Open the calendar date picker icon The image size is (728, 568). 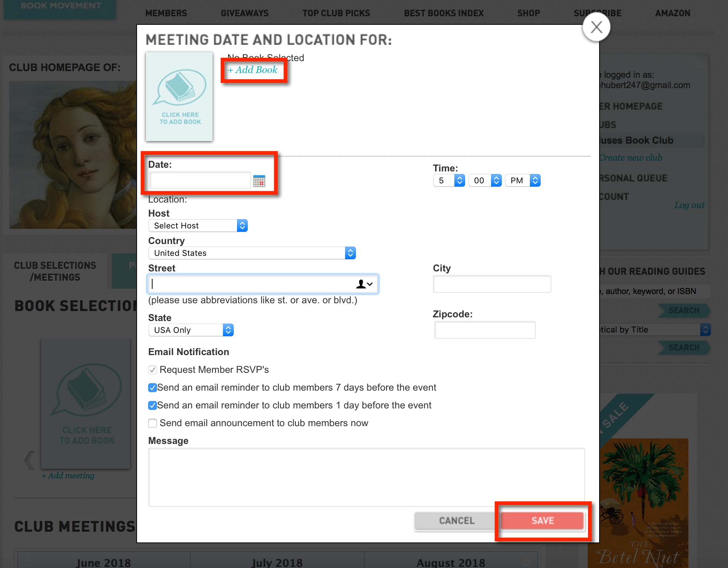click(x=259, y=181)
